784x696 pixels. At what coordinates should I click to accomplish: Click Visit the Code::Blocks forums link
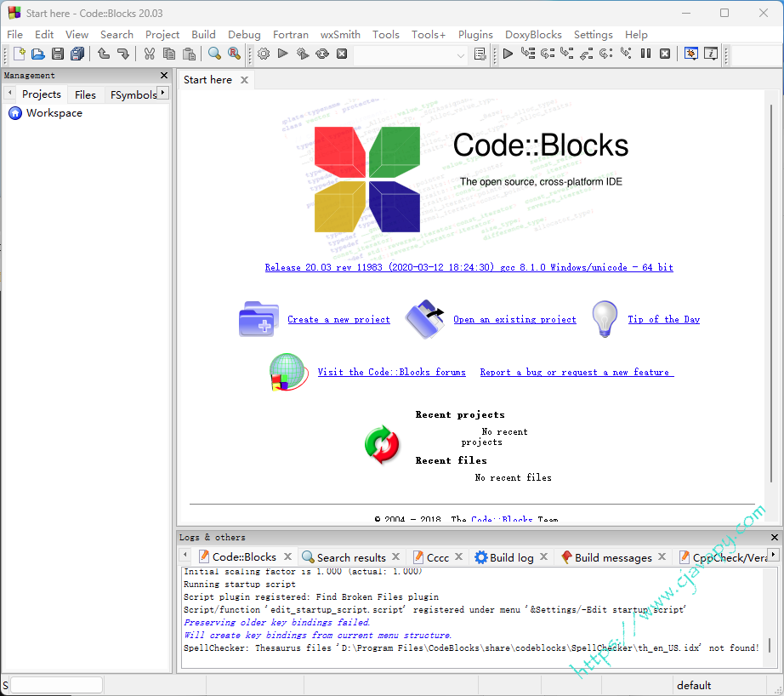coord(391,372)
